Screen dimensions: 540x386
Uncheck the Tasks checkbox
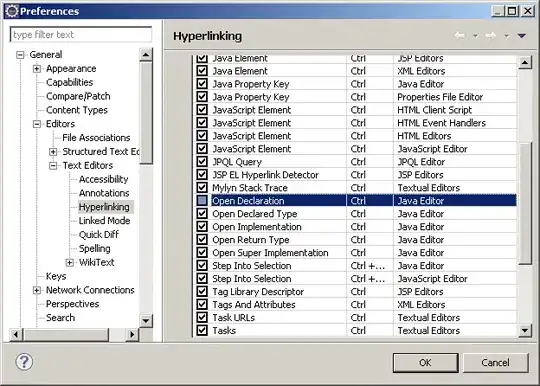pos(202,330)
